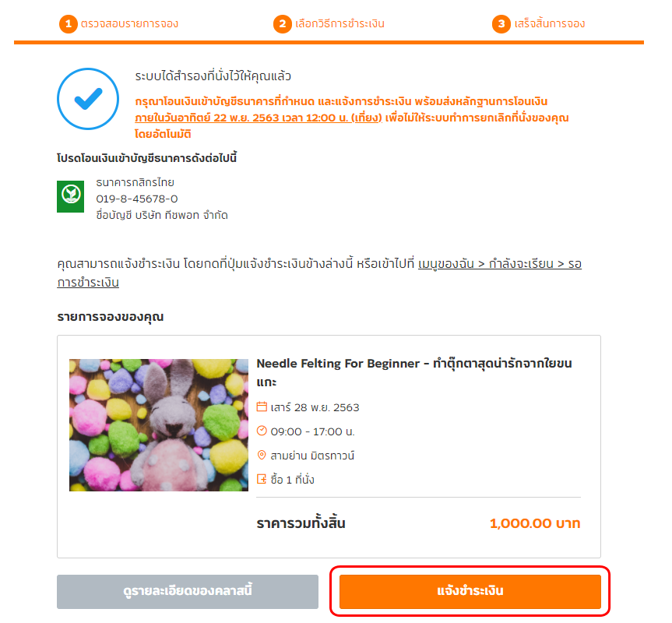The image size is (672, 623).
Task: Click the calendar icon beside เสาร์ 28 พ.ย.
Action: tap(262, 407)
